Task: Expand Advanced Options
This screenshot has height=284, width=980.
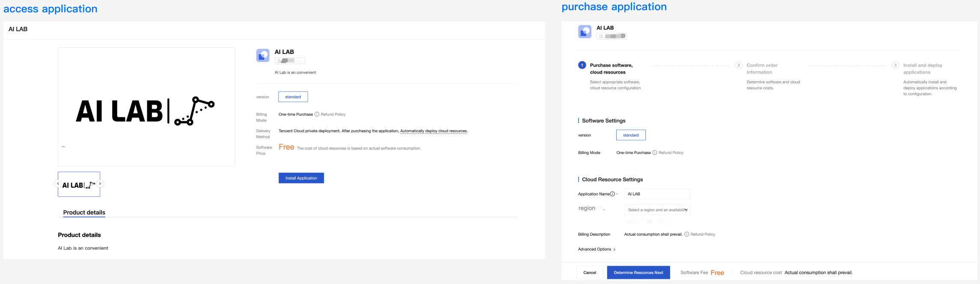Action: point(597,249)
